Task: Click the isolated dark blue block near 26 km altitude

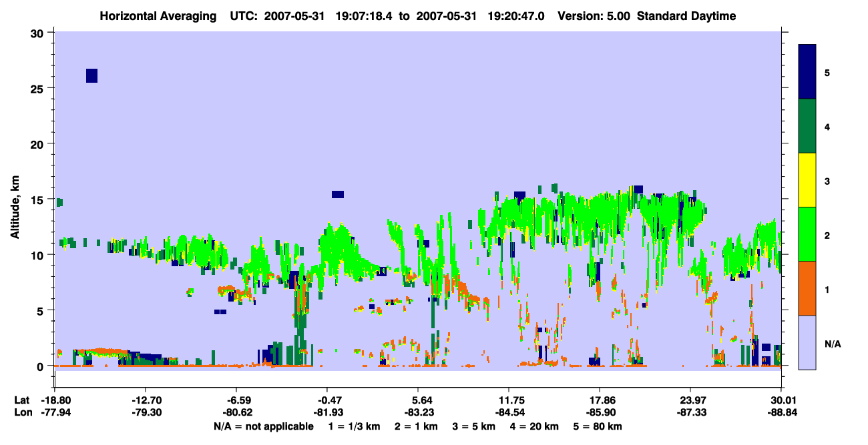Action: coord(92,75)
